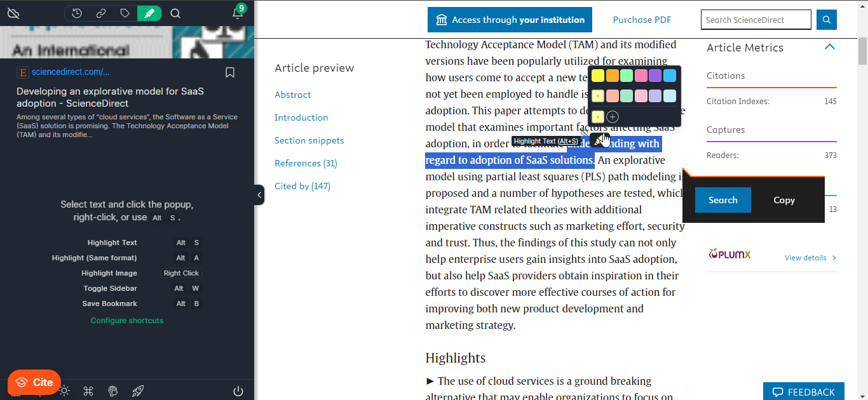868x400 pixels.
Task: Click the Search button in selection popup
Action: click(x=723, y=200)
